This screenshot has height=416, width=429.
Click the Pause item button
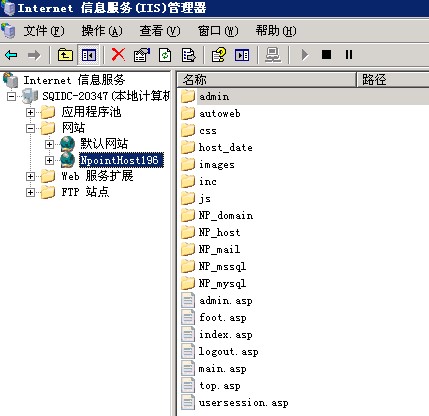click(x=349, y=54)
